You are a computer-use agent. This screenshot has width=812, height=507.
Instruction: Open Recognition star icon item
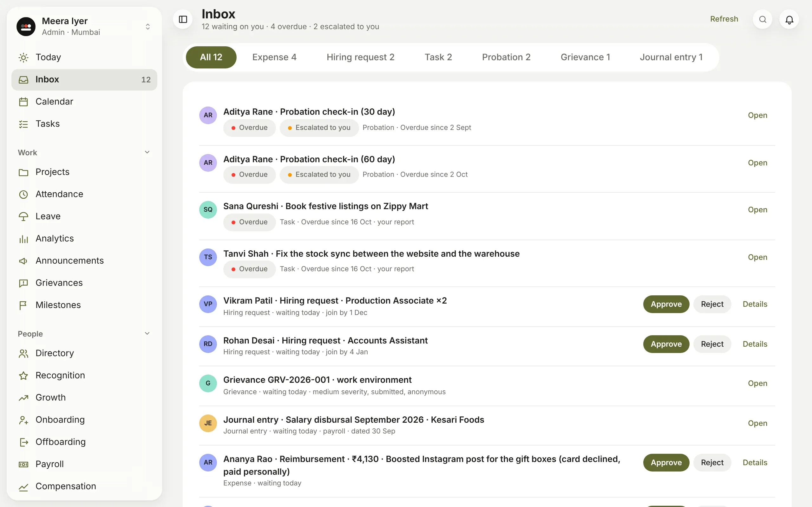pos(23,375)
